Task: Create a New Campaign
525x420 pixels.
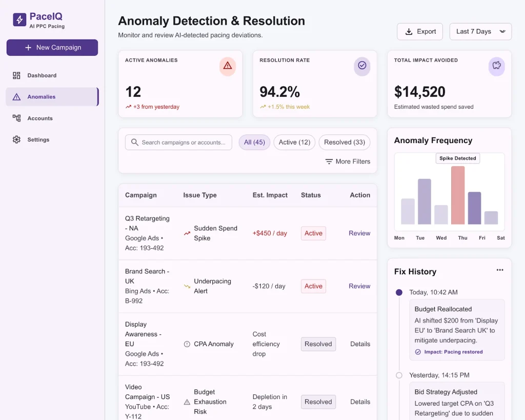Action: click(x=52, y=48)
